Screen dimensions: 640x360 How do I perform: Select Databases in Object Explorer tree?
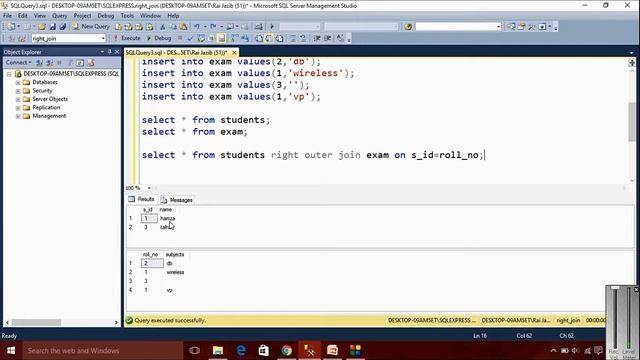click(45, 82)
